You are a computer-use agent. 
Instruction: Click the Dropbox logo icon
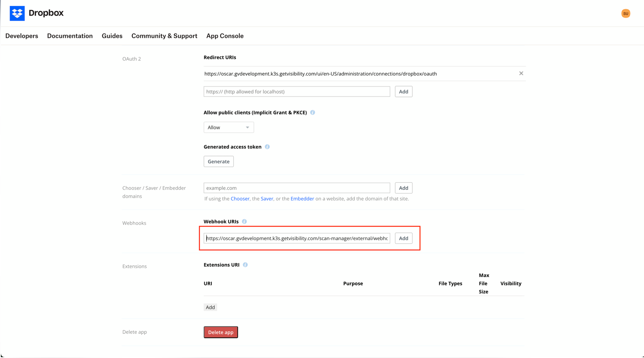pos(17,13)
